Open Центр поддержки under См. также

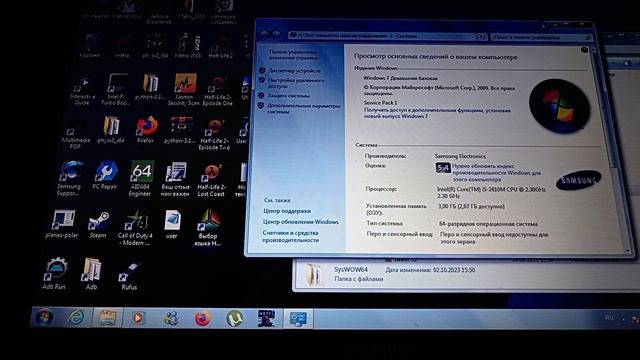click(287, 211)
